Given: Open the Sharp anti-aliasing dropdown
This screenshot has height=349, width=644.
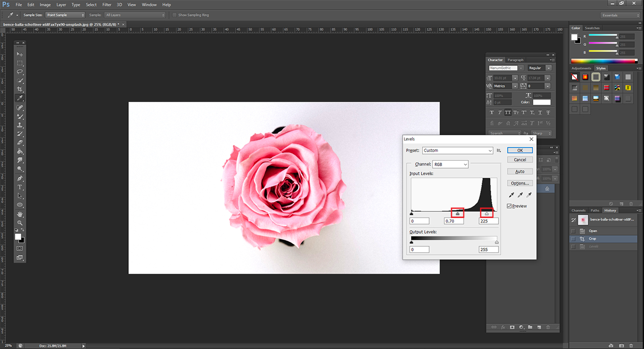Looking at the screenshot, I should coord(542,133).
